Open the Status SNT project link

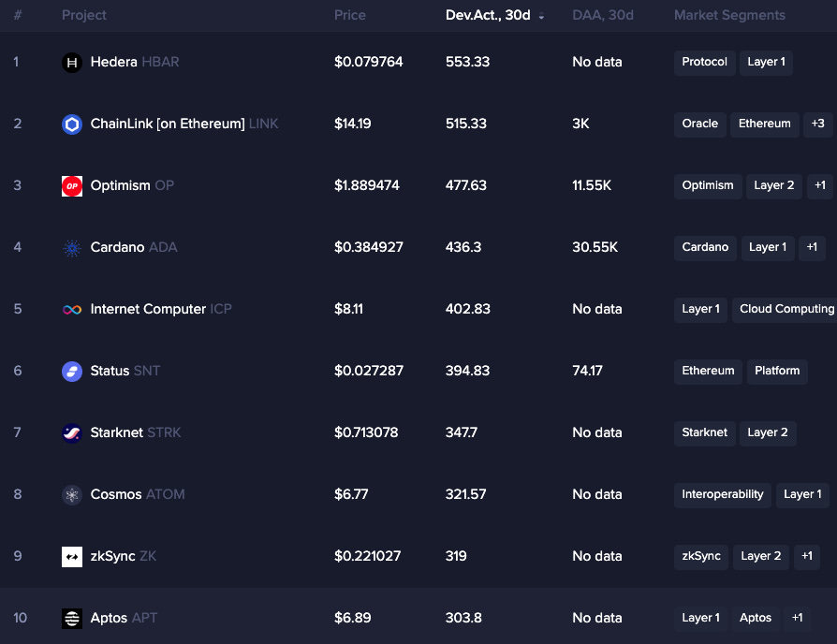[125, 371]
